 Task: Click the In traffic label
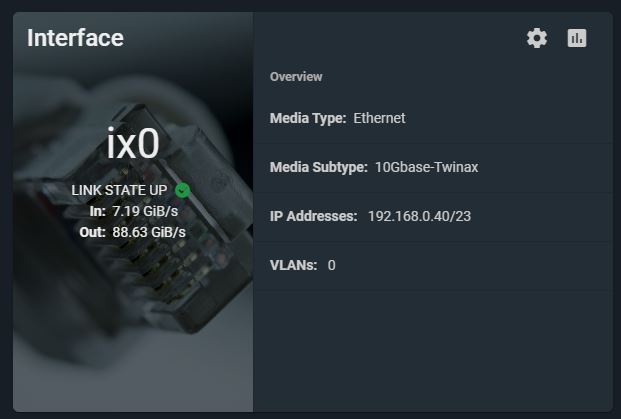click(97, 211)
